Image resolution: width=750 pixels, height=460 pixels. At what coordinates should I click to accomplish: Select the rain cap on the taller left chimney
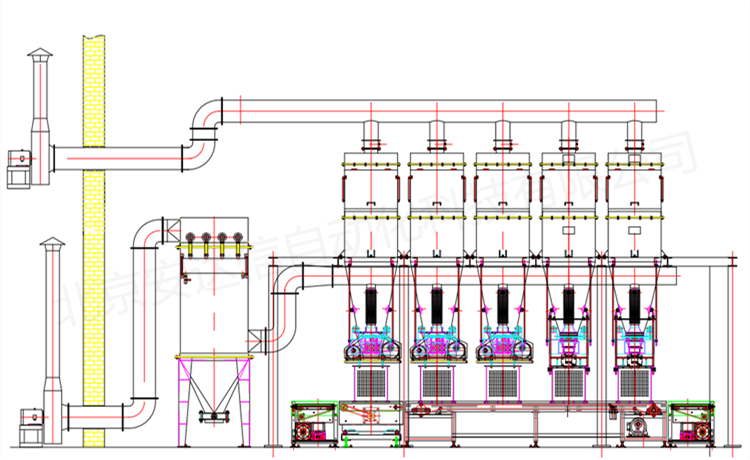click(40, 55)
